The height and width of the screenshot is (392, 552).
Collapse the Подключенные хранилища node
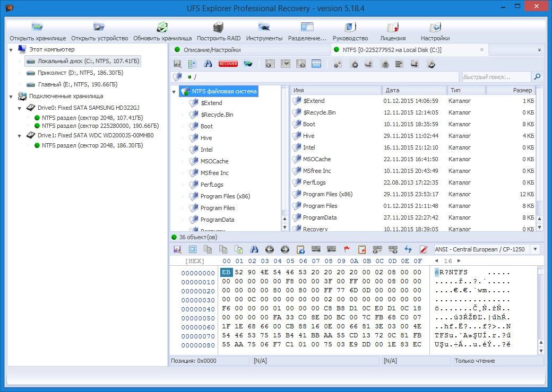point(11,97)
